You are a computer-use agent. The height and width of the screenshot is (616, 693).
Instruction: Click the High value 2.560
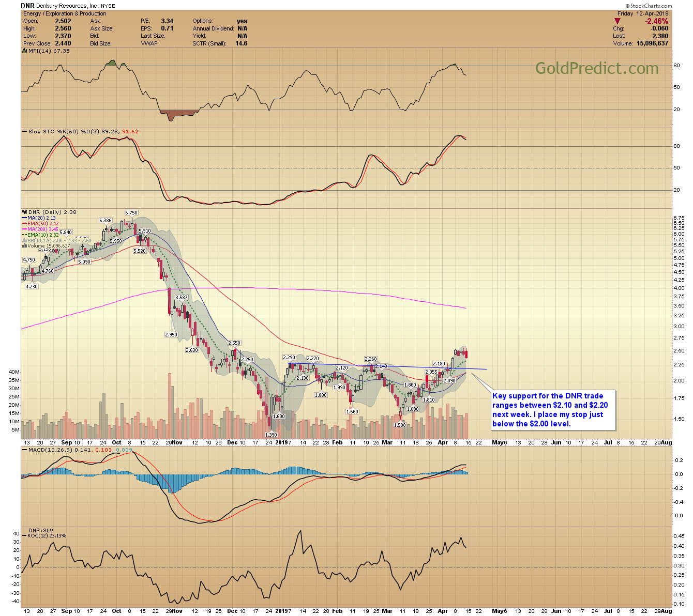(x=63, y=28)
